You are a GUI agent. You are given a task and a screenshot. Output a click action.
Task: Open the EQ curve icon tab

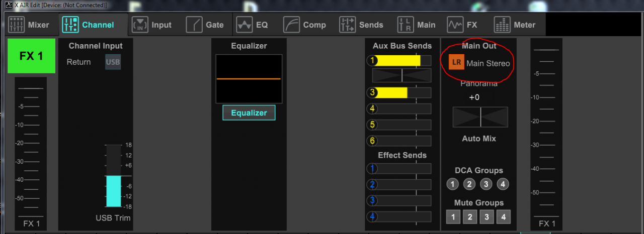pyautogui.click(x=245, y=25)
